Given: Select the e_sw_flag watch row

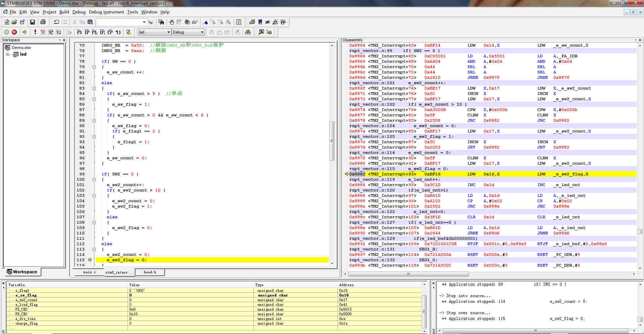Looking at the screenshot, I should click(x=214, y=295).
